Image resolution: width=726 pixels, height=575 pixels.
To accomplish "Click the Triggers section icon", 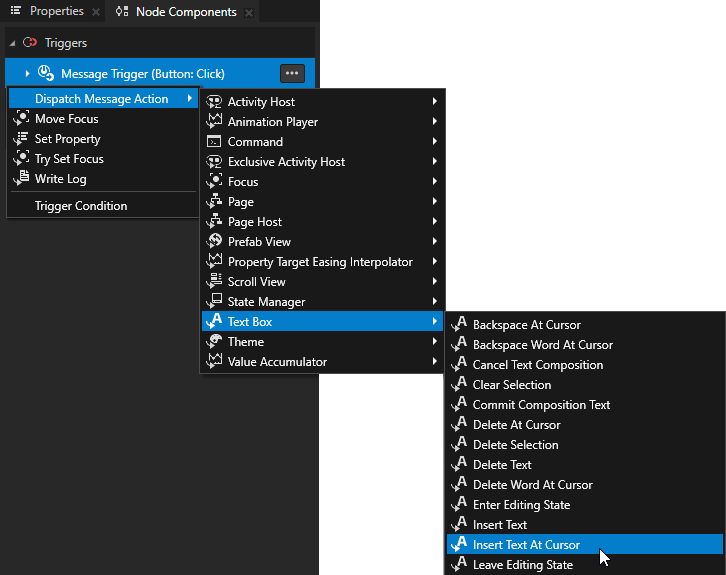I will (x=30, y=43).
